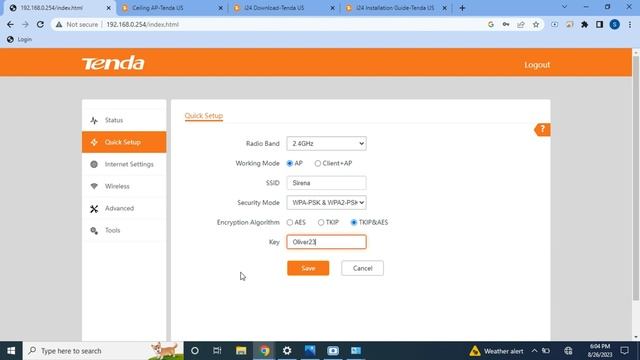Click the Google icon in address bar
Screen dimensions: 640x360
(491, 24)
